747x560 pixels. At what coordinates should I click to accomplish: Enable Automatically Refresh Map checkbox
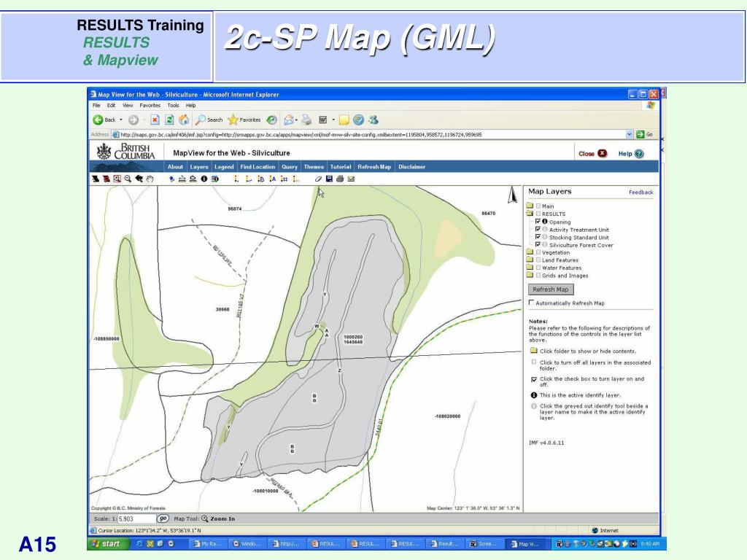click(531, 303)
